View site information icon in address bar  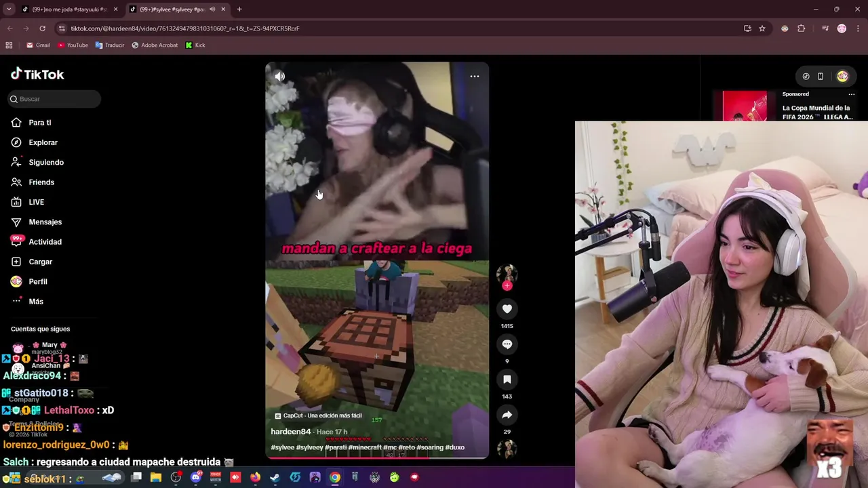(x=62, y=28)
